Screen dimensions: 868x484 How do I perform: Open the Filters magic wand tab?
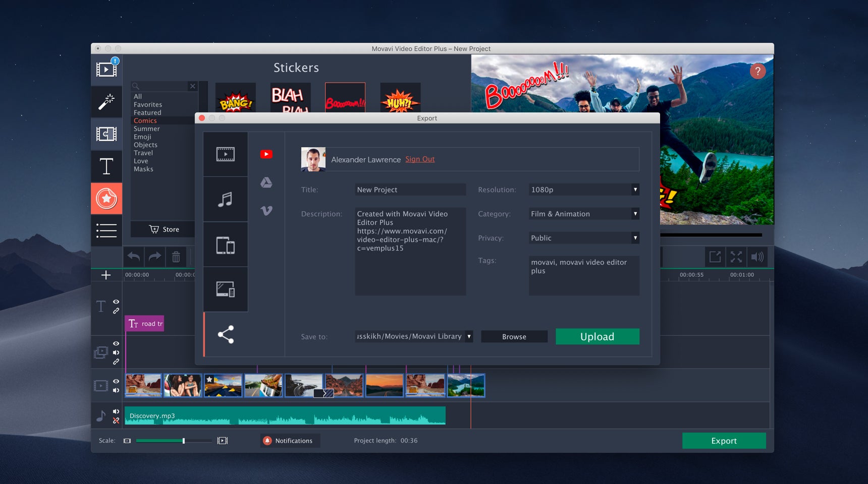pyautogui.click(x=106, y=102)
